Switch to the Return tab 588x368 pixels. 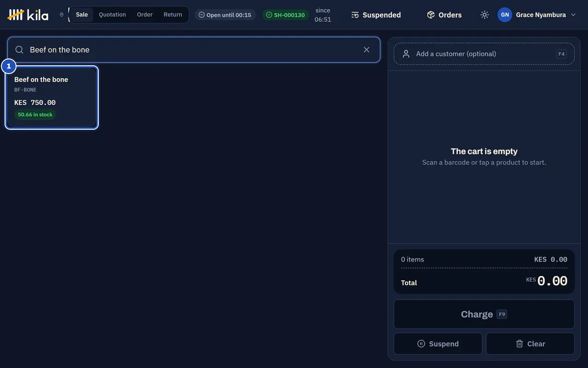pyautogui.click(x=173, y=14)
